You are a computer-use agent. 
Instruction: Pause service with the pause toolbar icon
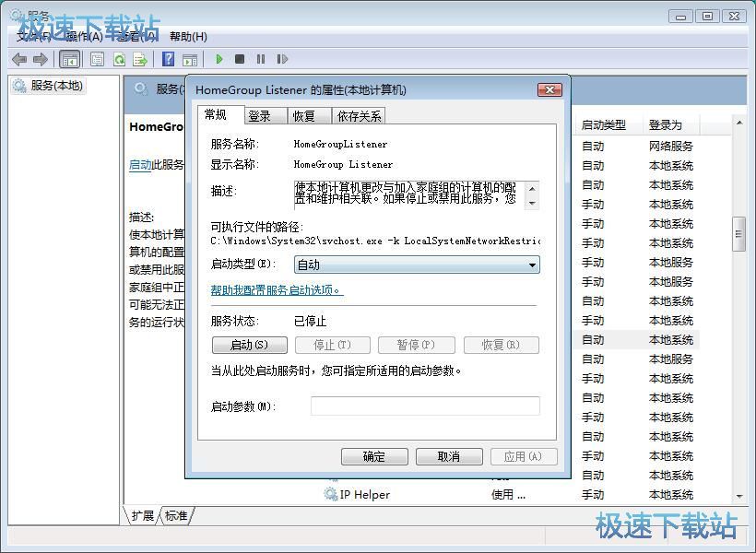point(261,59)
